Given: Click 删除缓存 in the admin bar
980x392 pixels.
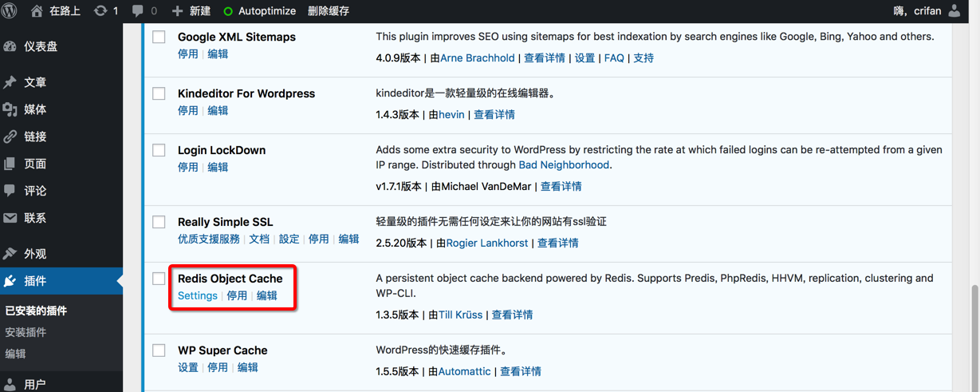Looking at the screenshot, I should tap(329, 11).
